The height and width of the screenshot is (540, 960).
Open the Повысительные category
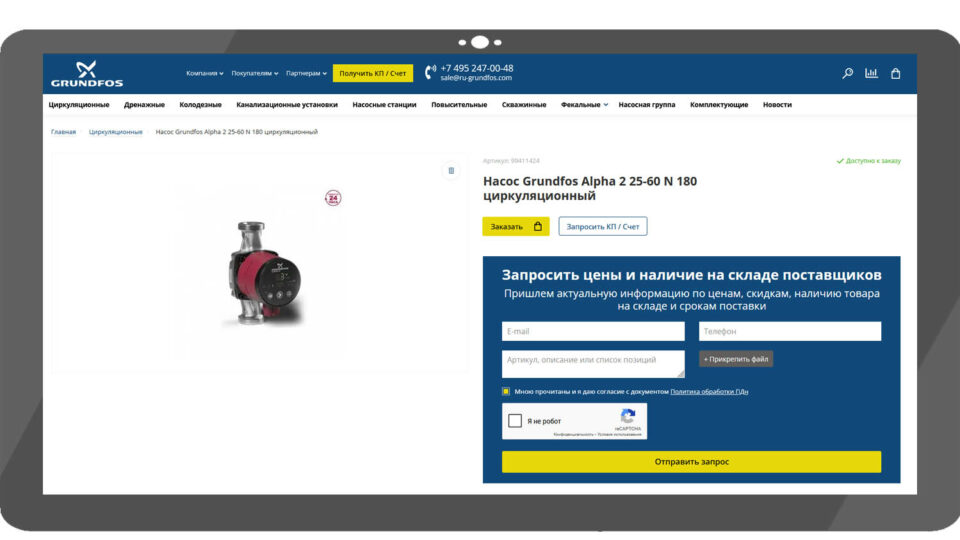pos(459,105)
